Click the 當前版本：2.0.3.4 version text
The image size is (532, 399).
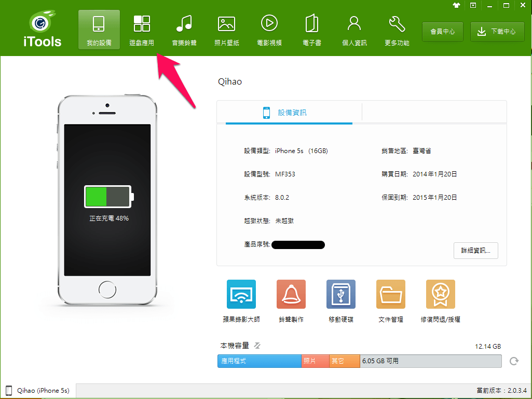coord(501,391)
